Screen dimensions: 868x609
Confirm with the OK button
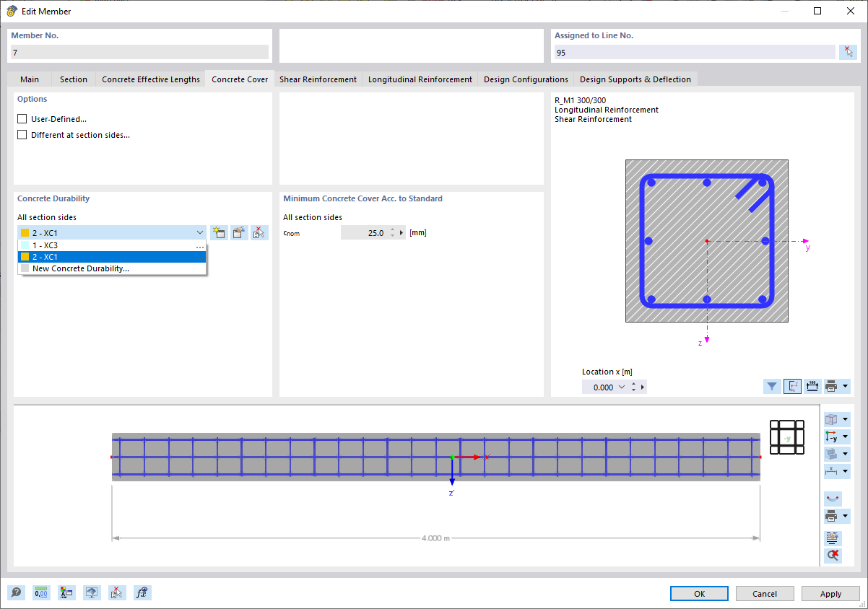coord(699,594)
